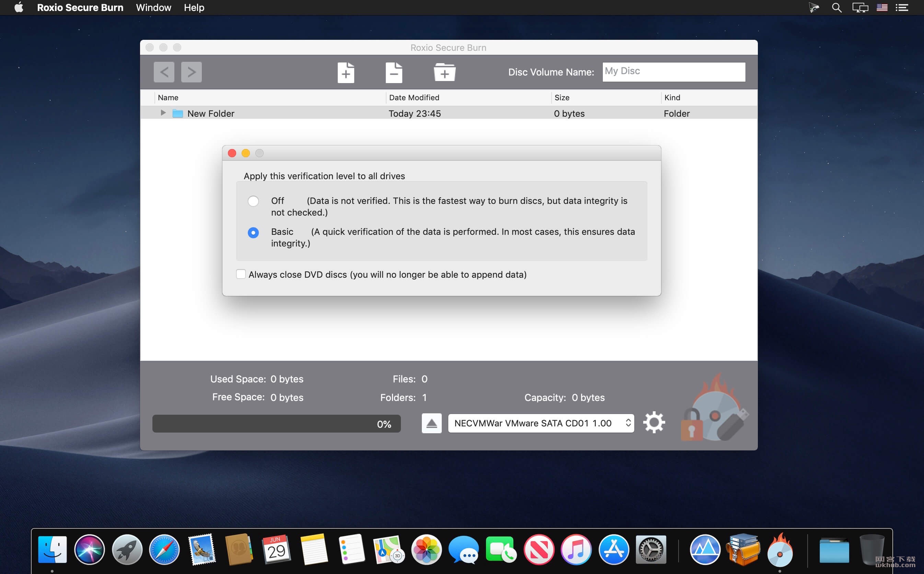924x574 pixels.
Task: Open System Preferences in the Dock
Action: (x=651, y=550)
